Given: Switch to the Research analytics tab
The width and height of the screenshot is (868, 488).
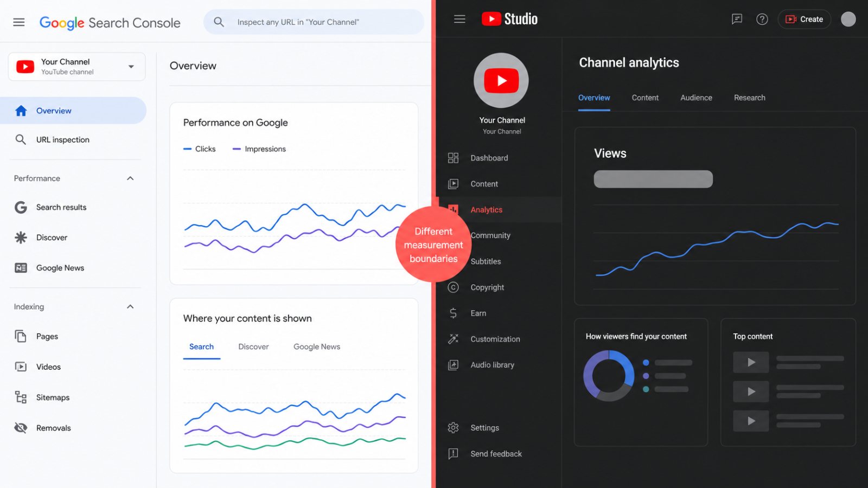Looking at the screenshot, I should (x=750, y=98).
